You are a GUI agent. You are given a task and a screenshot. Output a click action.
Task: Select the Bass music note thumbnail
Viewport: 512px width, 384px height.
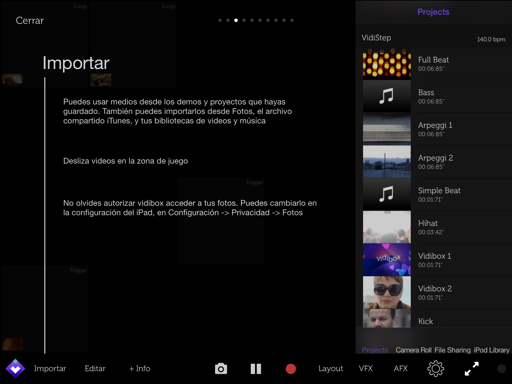(387, 96)
